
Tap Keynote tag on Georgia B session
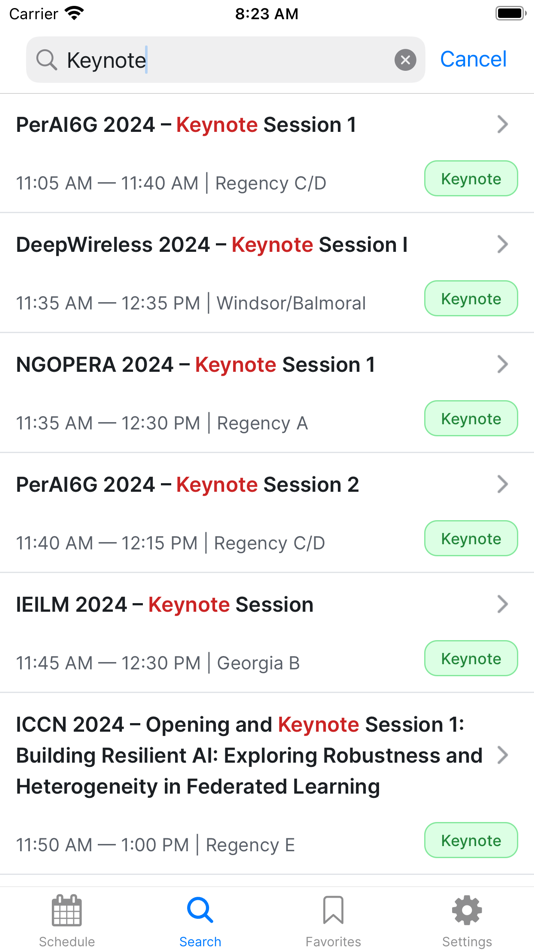(471, 658)
